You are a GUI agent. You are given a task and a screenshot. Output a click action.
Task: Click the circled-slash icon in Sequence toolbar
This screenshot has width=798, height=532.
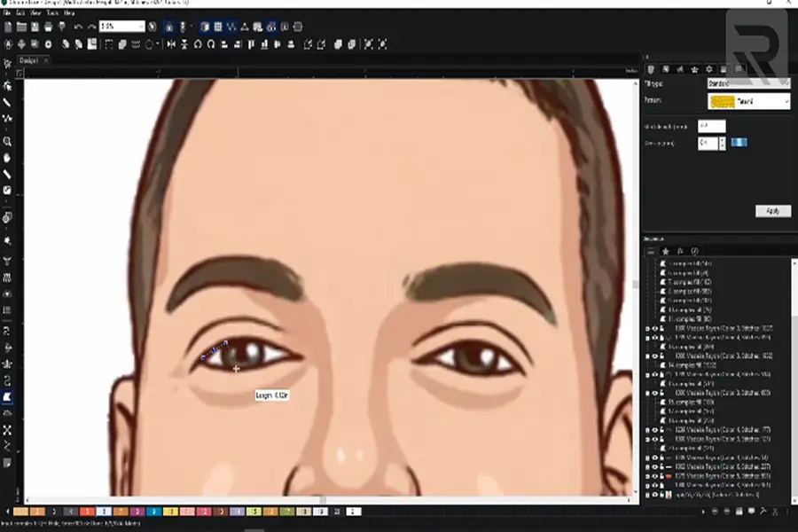[x=694, y=252]
